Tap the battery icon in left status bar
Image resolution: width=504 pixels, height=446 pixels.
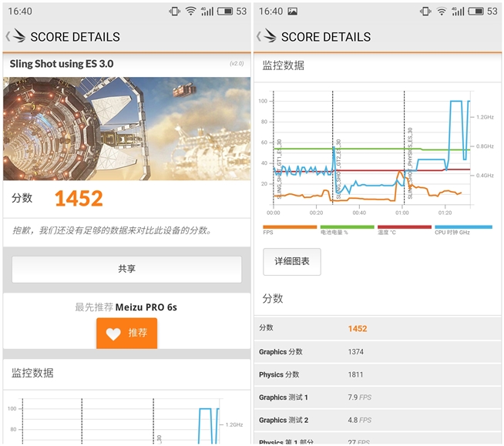(225, 12)
